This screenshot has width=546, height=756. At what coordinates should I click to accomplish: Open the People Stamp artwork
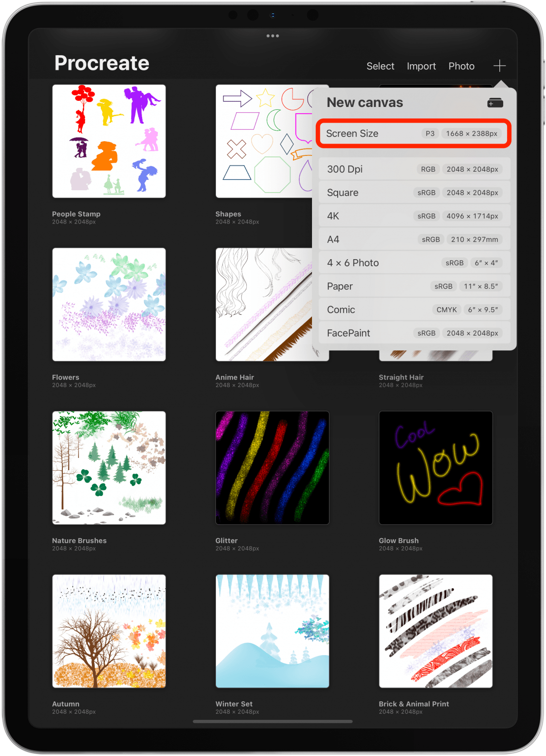click(109, 141)
